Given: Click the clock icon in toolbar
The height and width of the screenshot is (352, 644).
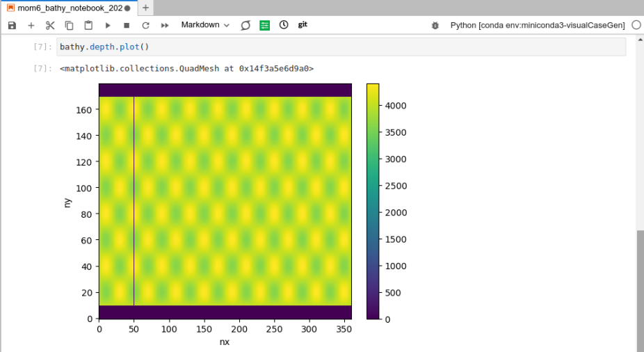Looking at the screenshot, I should point(284,25).
